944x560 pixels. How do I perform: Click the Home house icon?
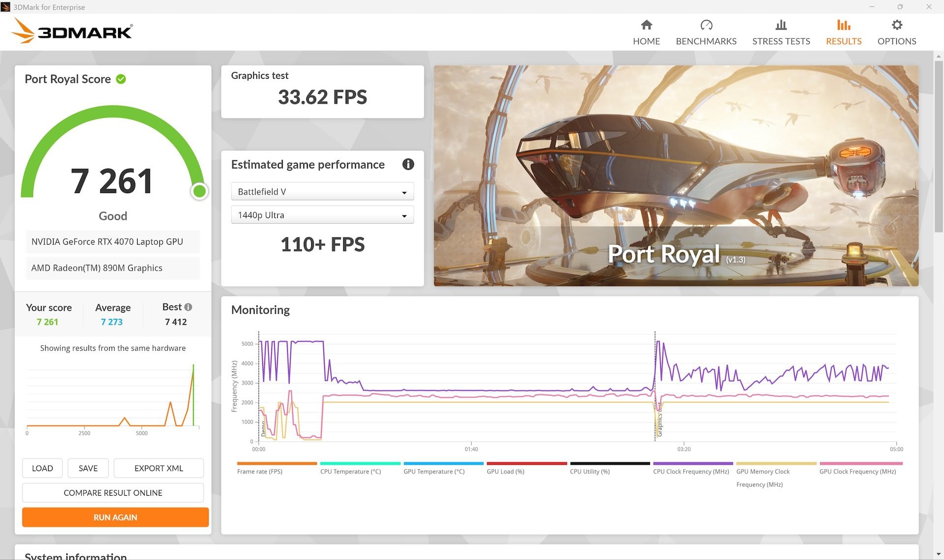(x=646, y=25)
